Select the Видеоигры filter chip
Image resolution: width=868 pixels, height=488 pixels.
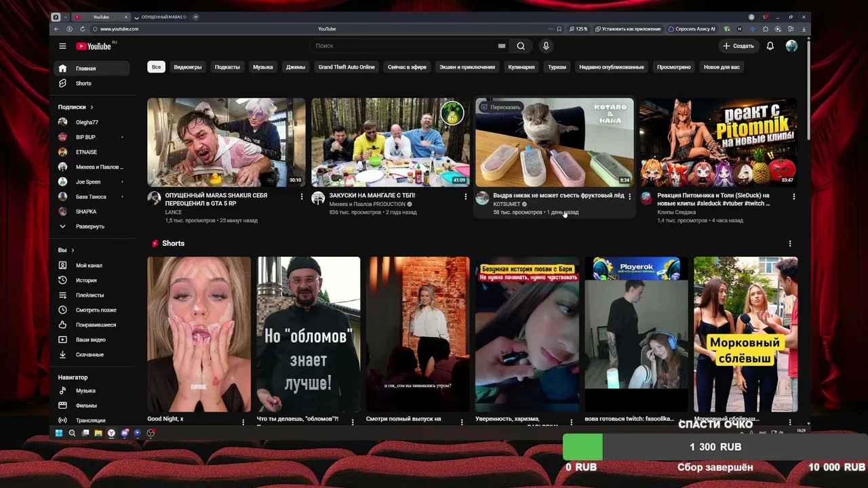[x=188, y=67]
